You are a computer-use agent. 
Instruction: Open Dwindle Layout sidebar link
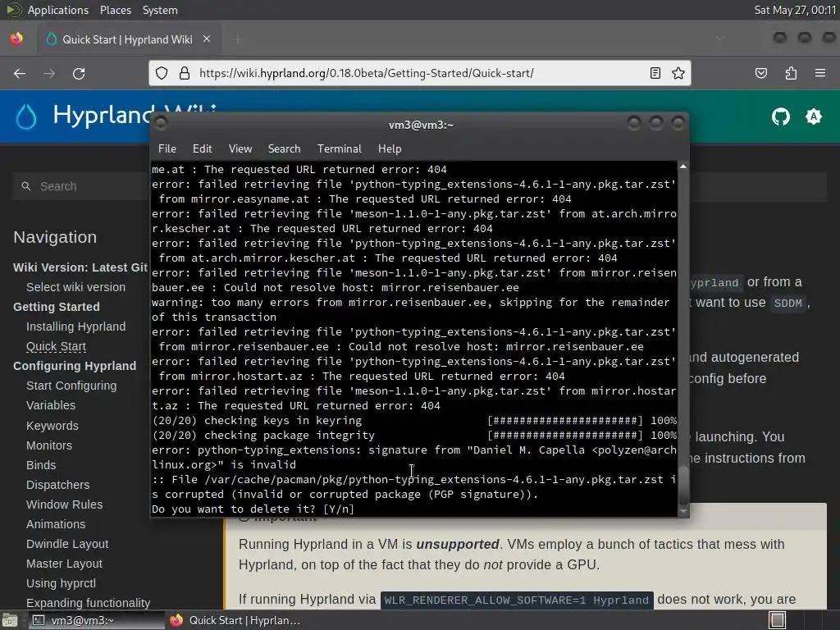67,544
